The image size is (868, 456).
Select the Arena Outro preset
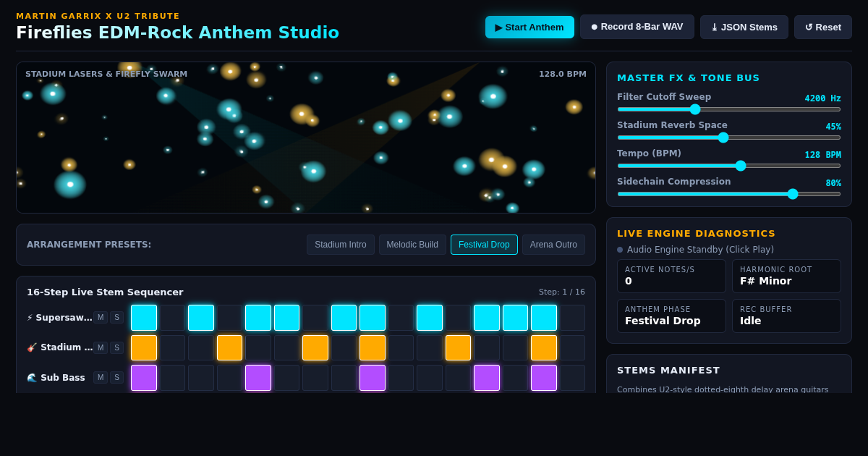(x=553, y=245)
